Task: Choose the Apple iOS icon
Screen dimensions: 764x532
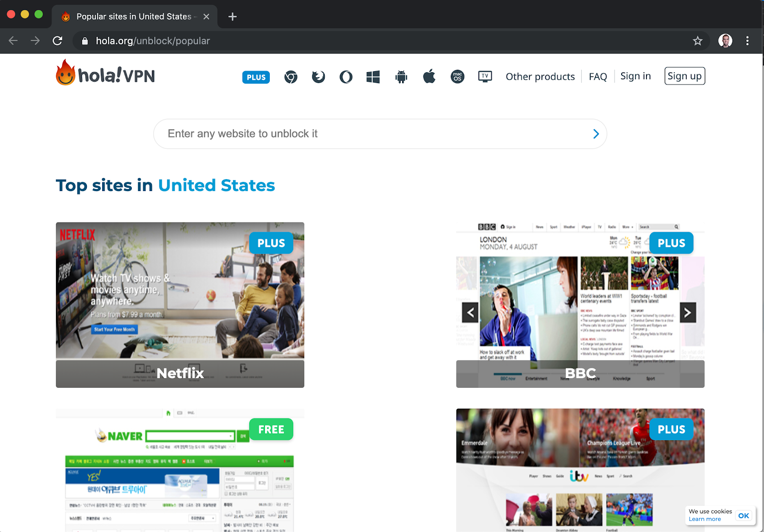Action: pos(429,76)
